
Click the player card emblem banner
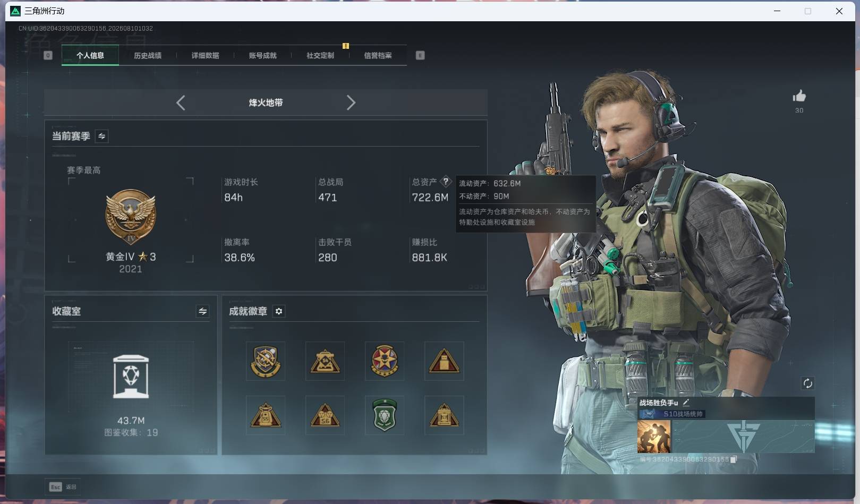pyautogui.click(x=743, y=437)
